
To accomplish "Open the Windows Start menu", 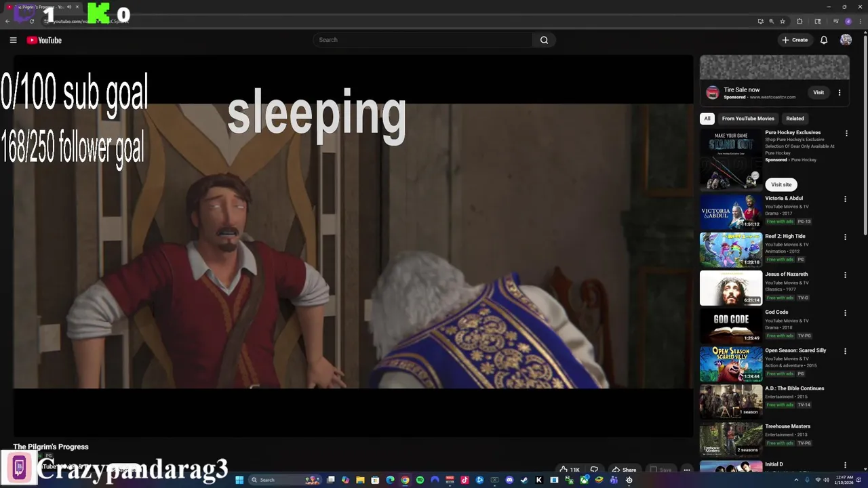I will click(239, 480).
